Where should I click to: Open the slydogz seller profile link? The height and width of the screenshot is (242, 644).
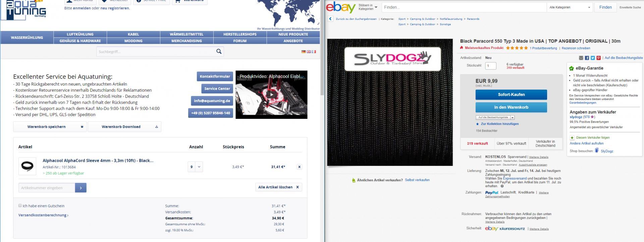click(576, 117)
